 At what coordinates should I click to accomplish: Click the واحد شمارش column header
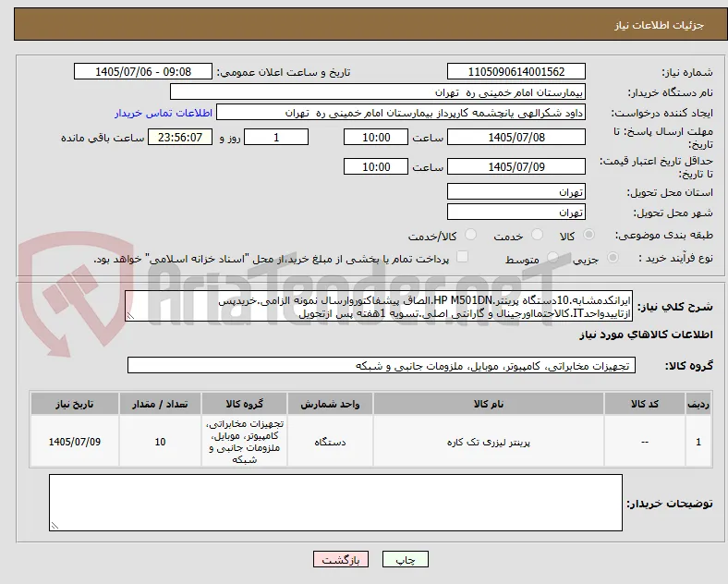click(x=330, y=404)
